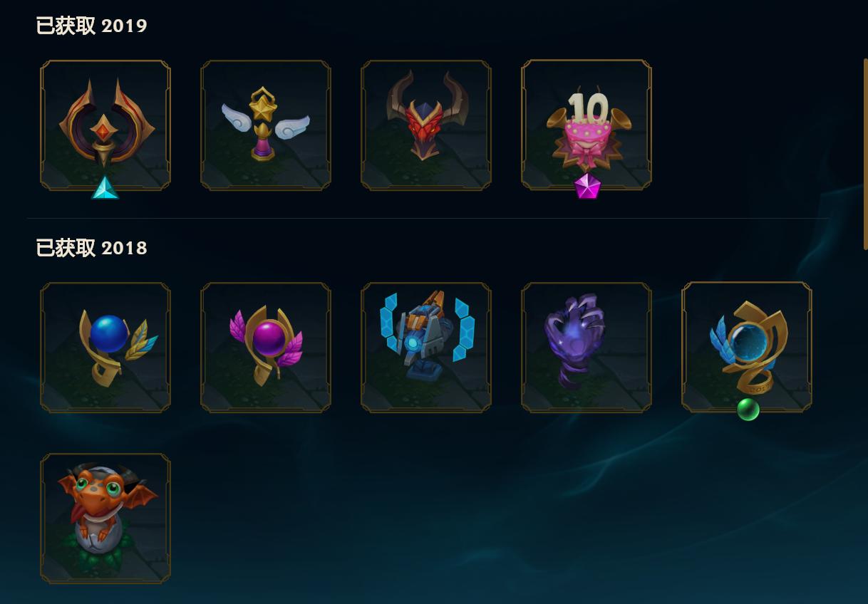Viewport: 868px width, 604px height.
Task: Click the dragon hatchling's face
Action: coord(105,493)
